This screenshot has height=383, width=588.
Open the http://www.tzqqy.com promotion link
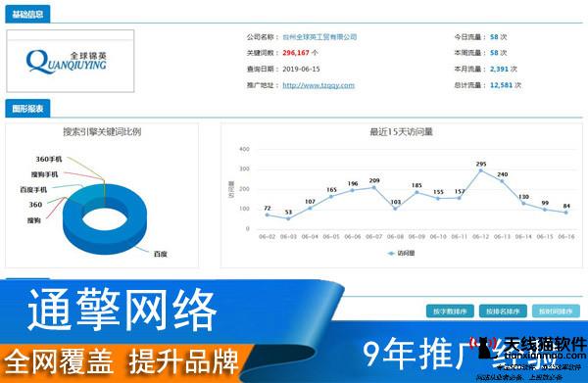pyautogui.click(x=318, y=85)
